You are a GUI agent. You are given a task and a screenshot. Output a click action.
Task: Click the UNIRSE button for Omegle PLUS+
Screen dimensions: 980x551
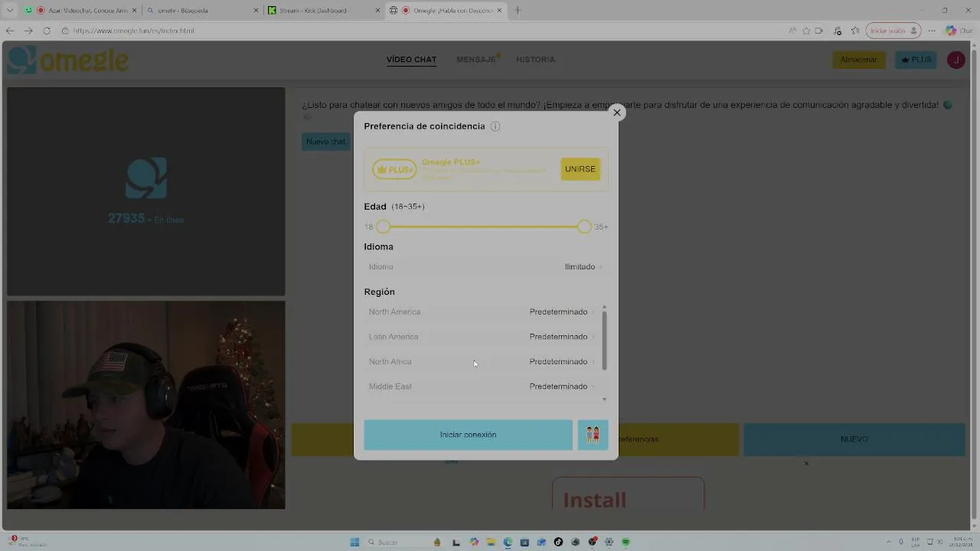pyautogui.click(x=580, y=169)
